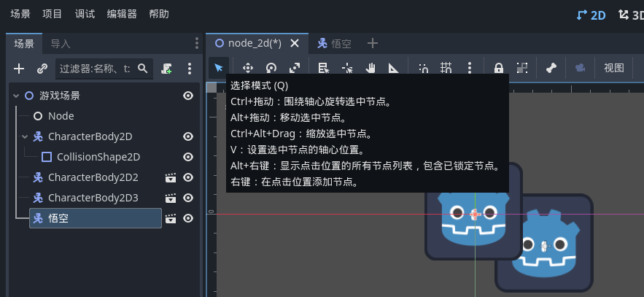This screenshot has width=644, height=297.
Task: Click the node filter search field
Action: [96, 69]
